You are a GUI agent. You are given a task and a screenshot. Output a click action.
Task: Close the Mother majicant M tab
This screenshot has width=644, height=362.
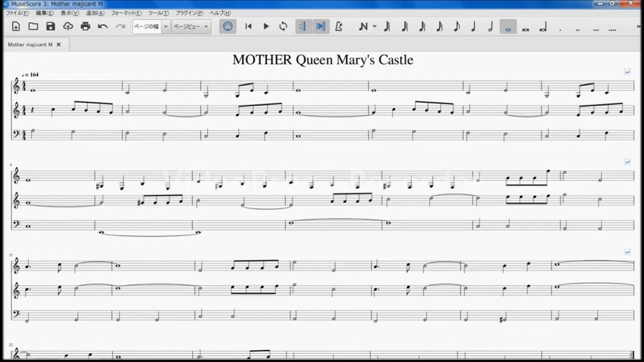click(x=59, y=44)
